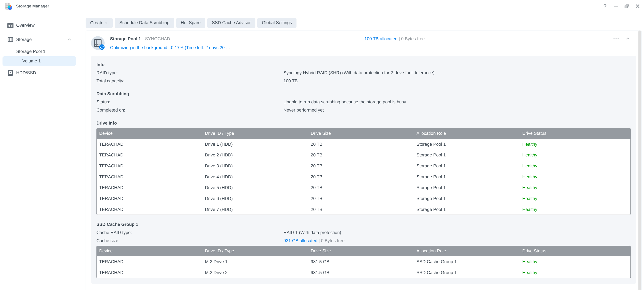Click the vertical scrollbar on right edge
Image resolution: width=644 pixels, height=290 pixels.
[x=639, y=160]
